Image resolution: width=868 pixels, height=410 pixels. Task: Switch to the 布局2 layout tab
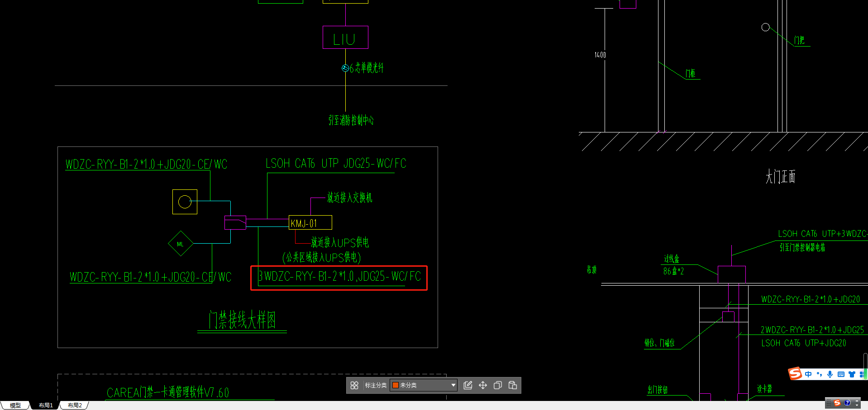[x=75, y=405]
